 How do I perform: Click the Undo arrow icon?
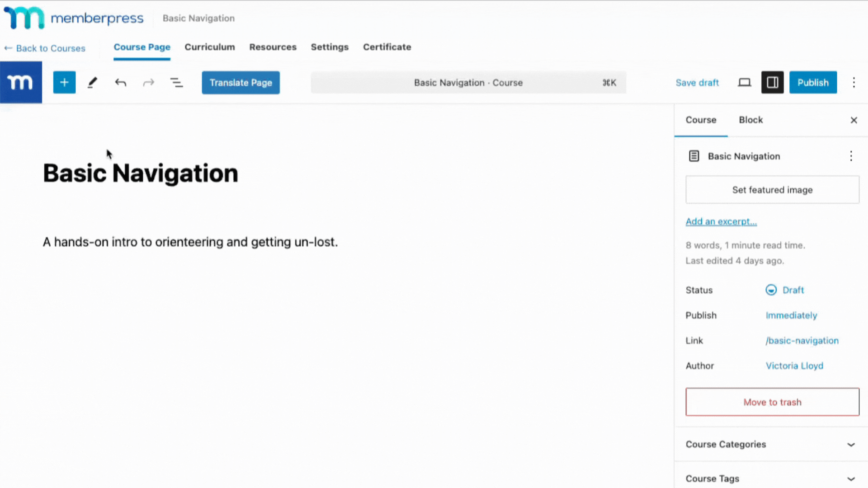(x=120, y=83)
